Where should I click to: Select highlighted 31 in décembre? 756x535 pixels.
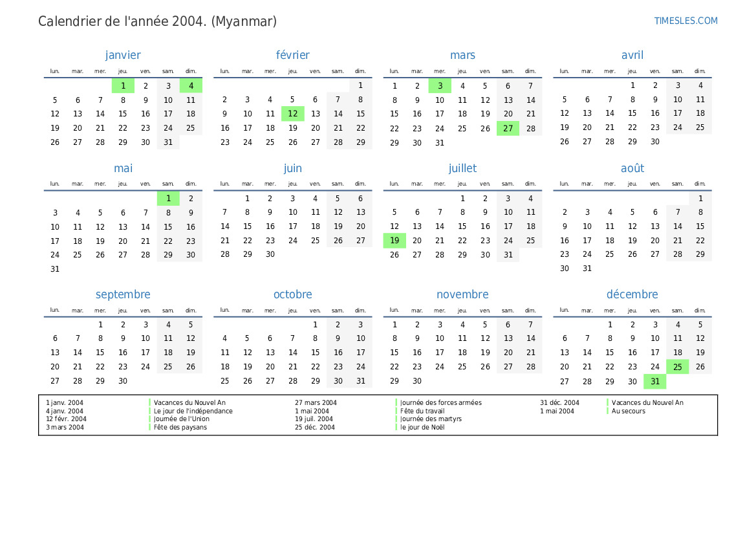tap(655, 381)
